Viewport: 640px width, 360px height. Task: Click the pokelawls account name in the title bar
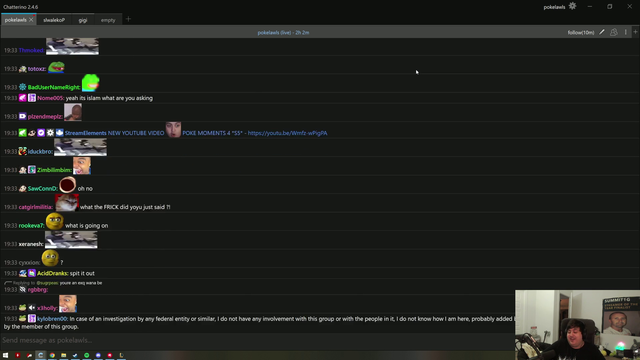(x=554, y=7)
